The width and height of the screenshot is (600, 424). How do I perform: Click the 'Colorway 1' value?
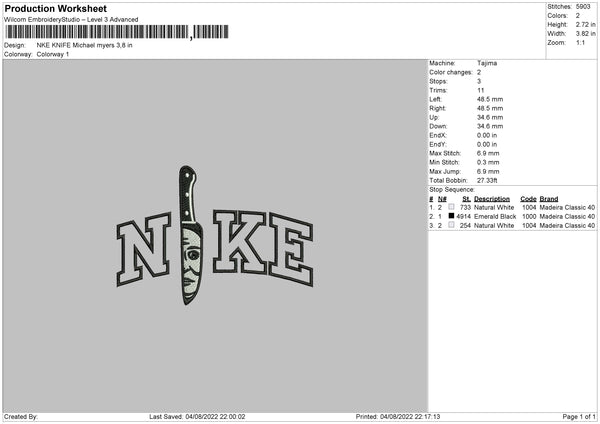53,54
